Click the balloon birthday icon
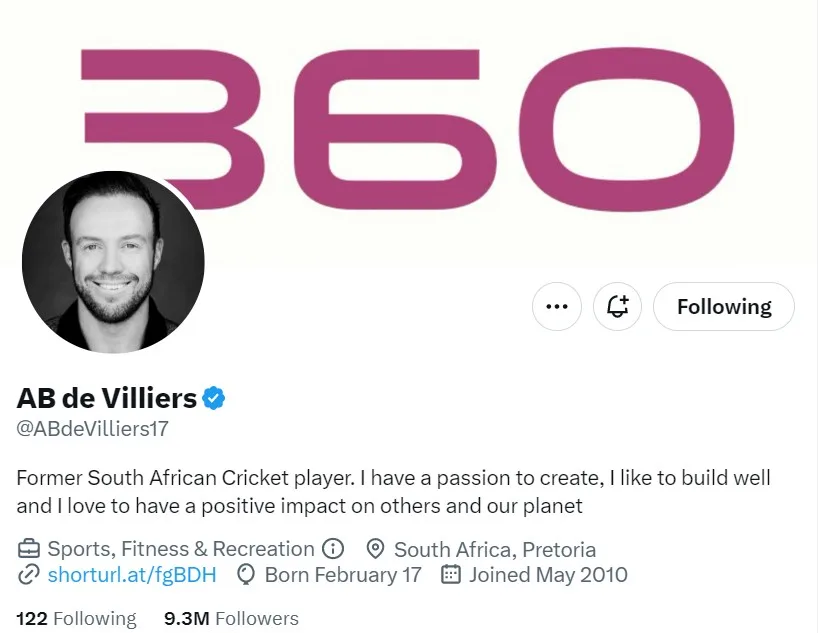The width and height of the screenshot is (820, 633). pyautogui.click(x=246, y=575)
